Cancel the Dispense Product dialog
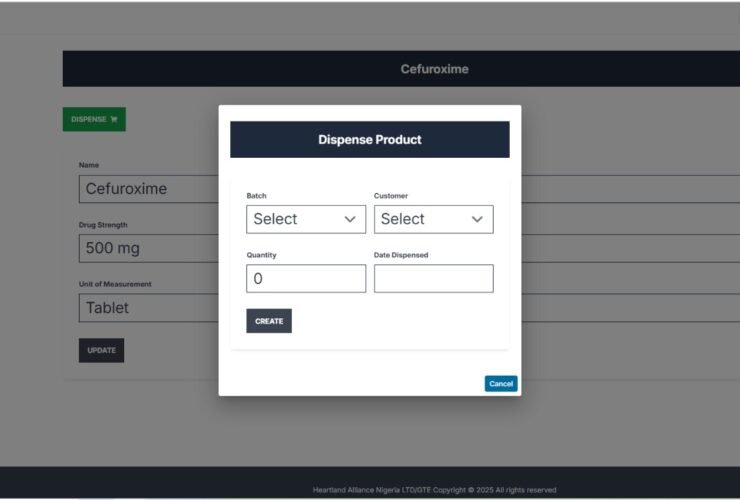 tap(501, 384)
